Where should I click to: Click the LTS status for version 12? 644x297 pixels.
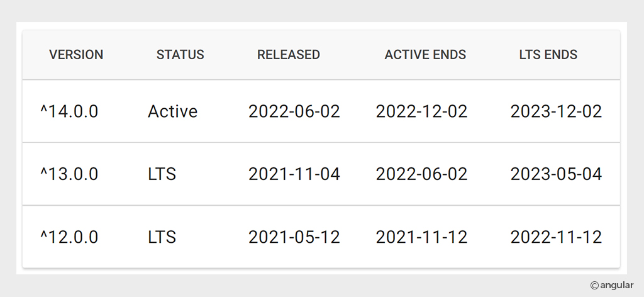pyautogui.click(x=162, y=237)
